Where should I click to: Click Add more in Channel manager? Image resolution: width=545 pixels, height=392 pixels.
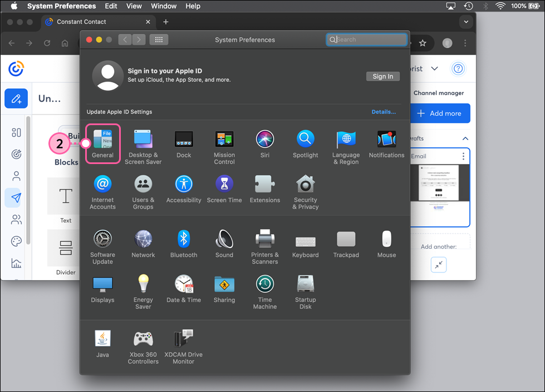click(440, 113)
